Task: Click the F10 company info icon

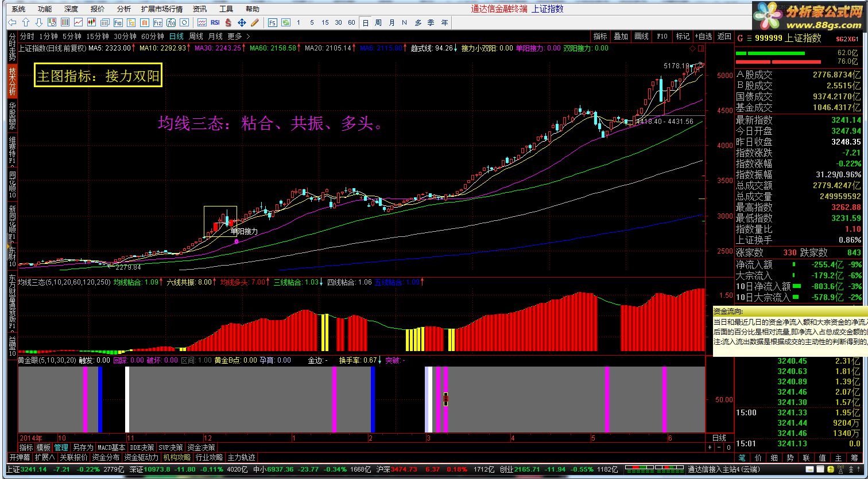Action: pos(118,22)
